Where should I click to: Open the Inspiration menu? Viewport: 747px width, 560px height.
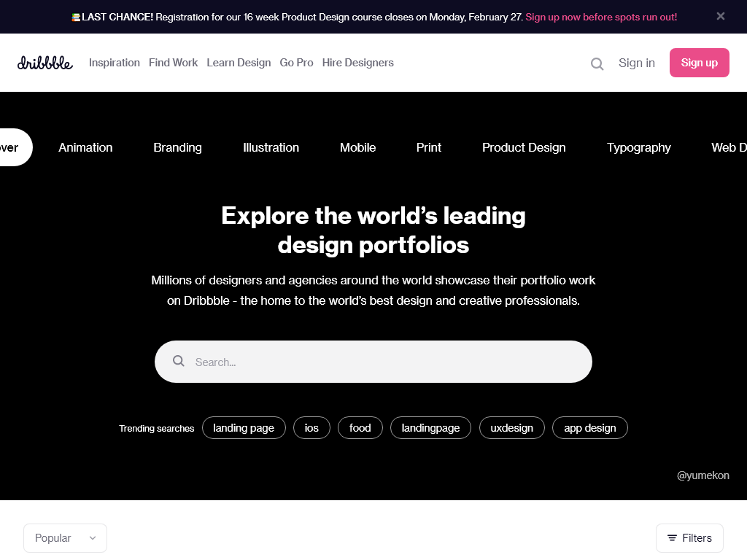(115, 63)
